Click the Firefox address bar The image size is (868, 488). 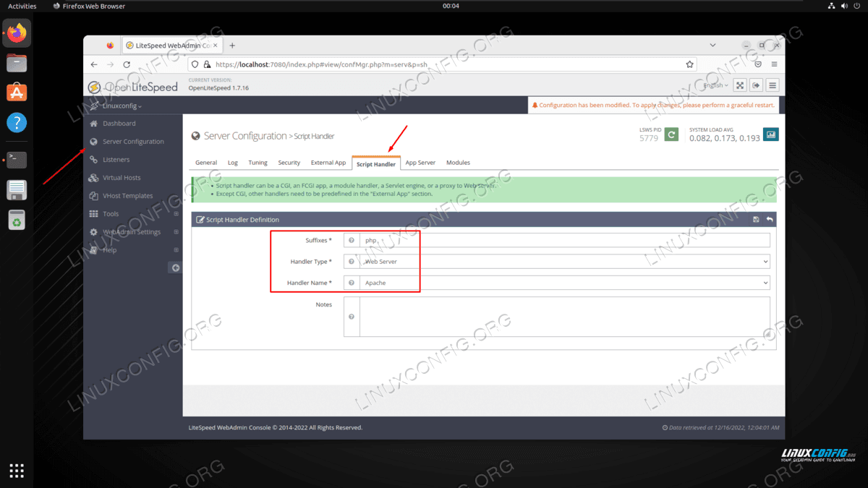click(x=442, y=64)
